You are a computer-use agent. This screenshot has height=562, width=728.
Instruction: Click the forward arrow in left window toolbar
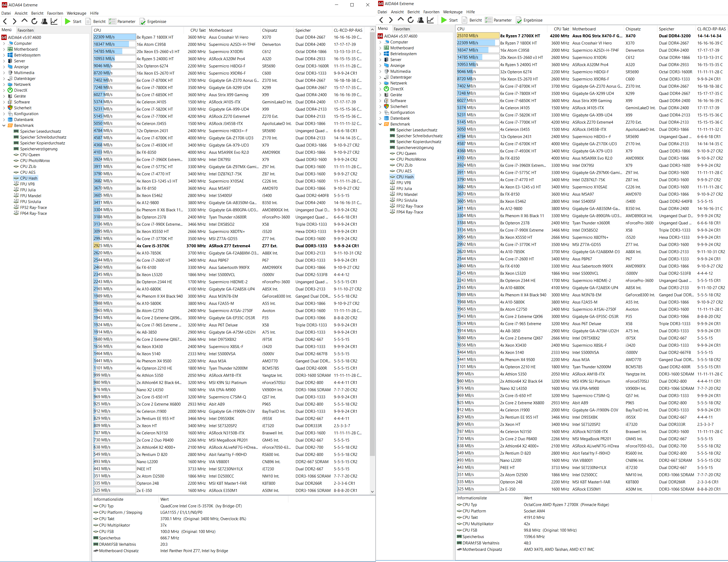pos(14,21)
